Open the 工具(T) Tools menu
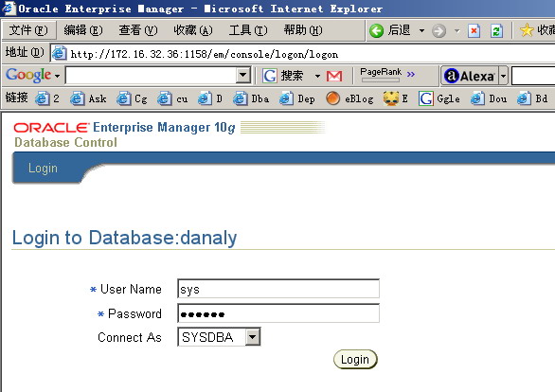The width and height of the screenshot is (555, 392). [x=248, y=30]
